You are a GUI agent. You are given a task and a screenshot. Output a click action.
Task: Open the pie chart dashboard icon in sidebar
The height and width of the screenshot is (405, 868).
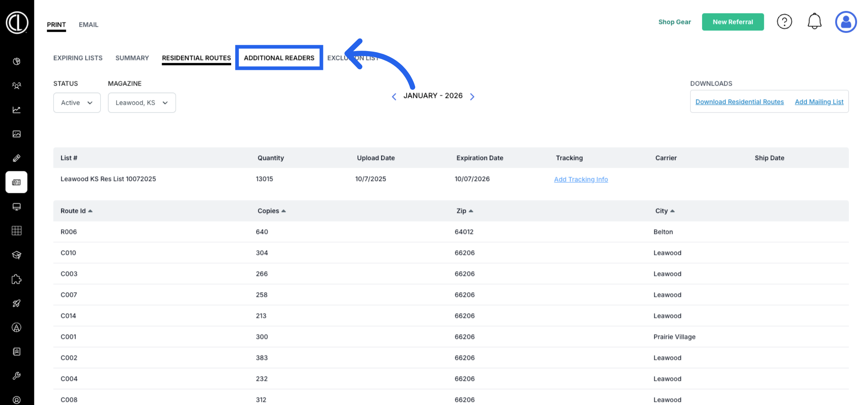pyautogui.click(x=17, y=62)
